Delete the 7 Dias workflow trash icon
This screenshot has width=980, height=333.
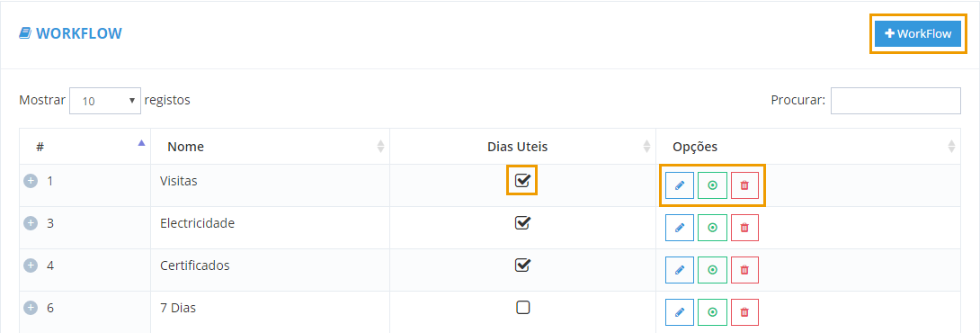point(744,312)
